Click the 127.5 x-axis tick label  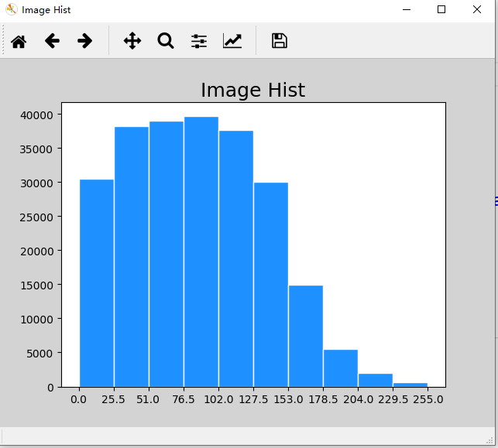pos(253,399)
